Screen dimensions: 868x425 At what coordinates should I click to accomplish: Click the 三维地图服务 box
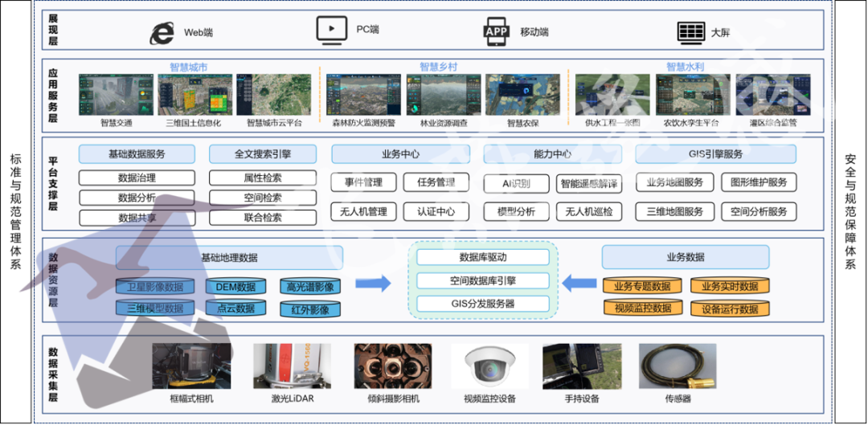(x=674, y=212)
